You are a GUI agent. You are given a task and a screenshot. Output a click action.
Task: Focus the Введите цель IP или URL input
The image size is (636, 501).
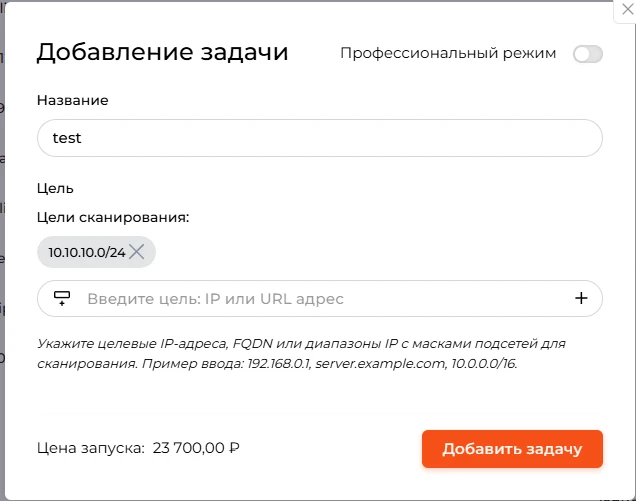point(320,299)
